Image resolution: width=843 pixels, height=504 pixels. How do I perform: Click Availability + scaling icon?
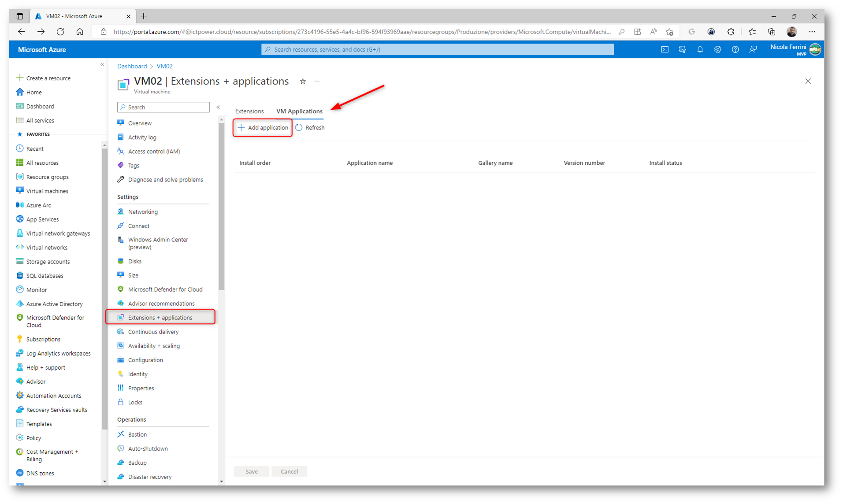121,345
